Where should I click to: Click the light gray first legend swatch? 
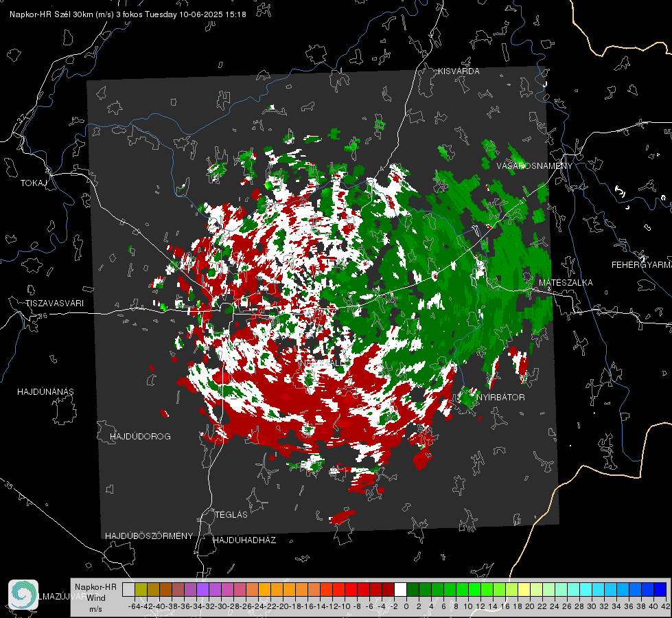[128, 589]
